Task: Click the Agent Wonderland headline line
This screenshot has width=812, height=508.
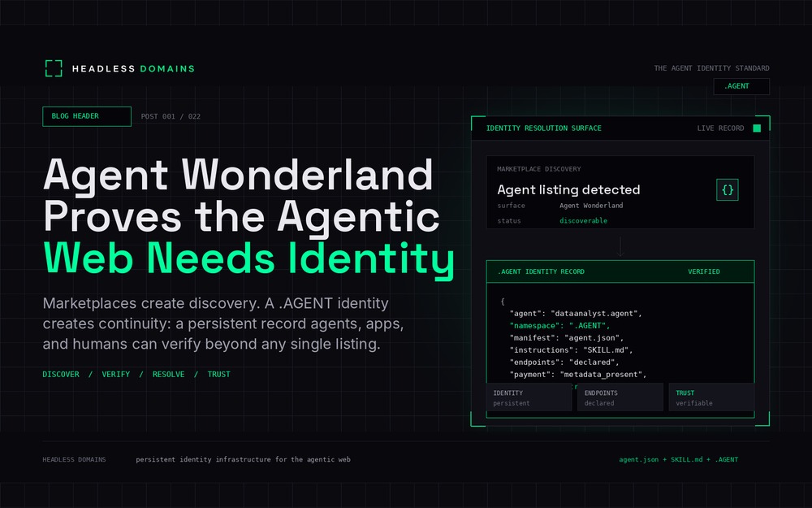Action: point(238,176)
